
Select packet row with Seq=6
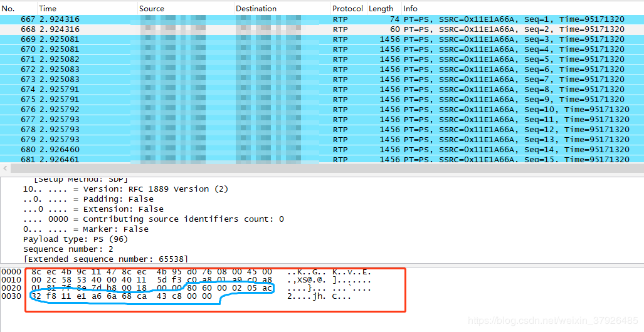pyautogui.click(x=322, y=70)
